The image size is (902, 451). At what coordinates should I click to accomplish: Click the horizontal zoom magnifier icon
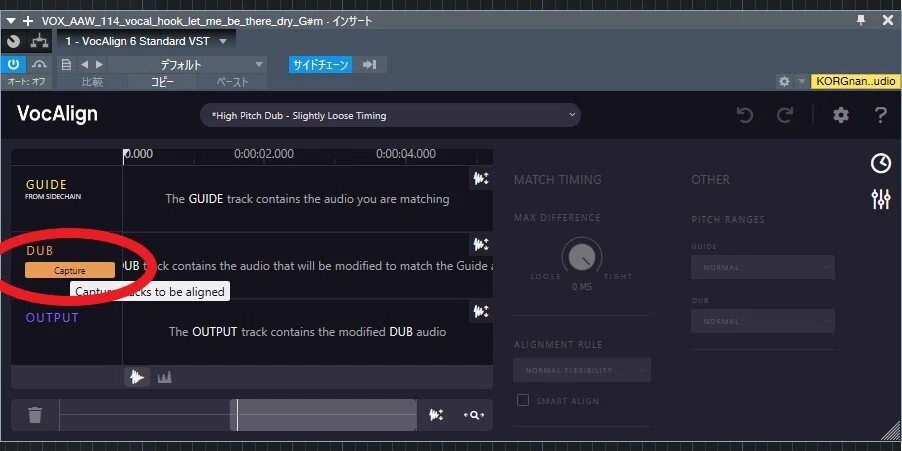coord(473,414)
